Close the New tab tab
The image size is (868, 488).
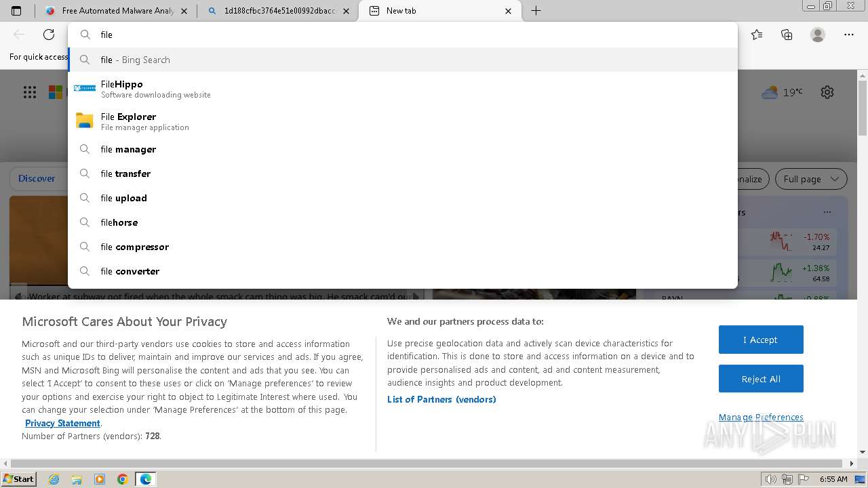pos(509,11)
